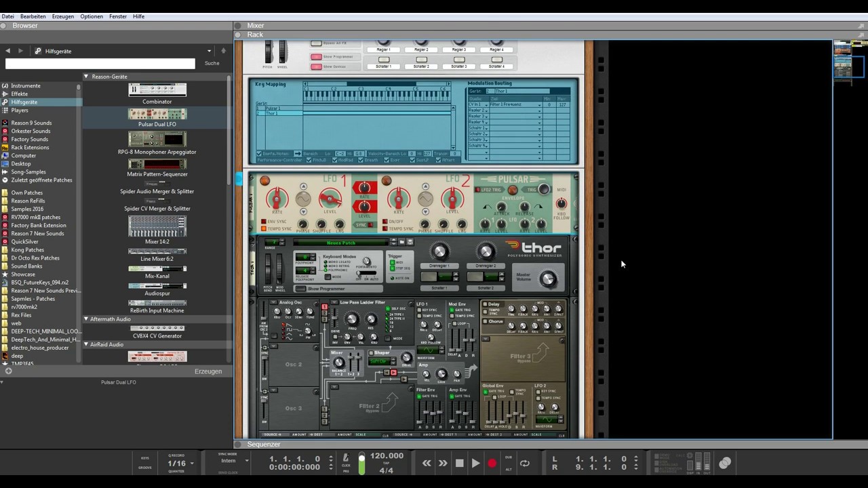Screen dimensions: 868x488
Task: Select Instrumente in browser sidebar
Action: [25, 86]
